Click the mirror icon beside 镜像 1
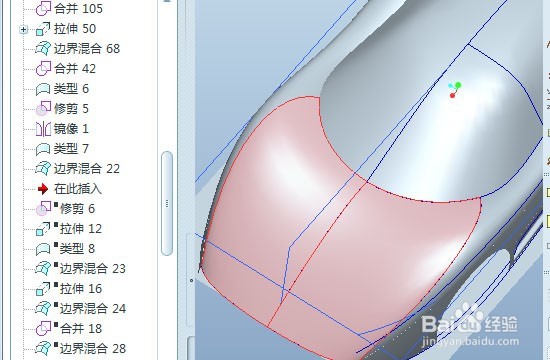This screenshot has width=550, height=360. pyautogui.click(x=43, y=129)
